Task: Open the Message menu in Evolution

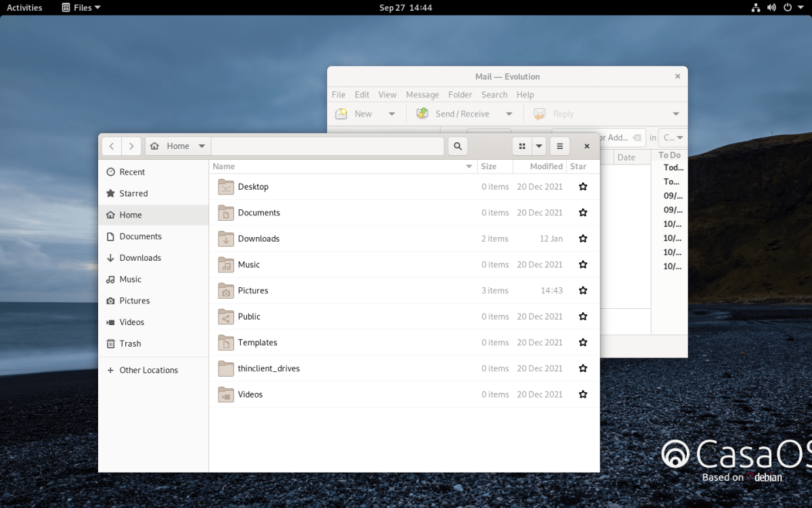Action: (x=422, y=95)
